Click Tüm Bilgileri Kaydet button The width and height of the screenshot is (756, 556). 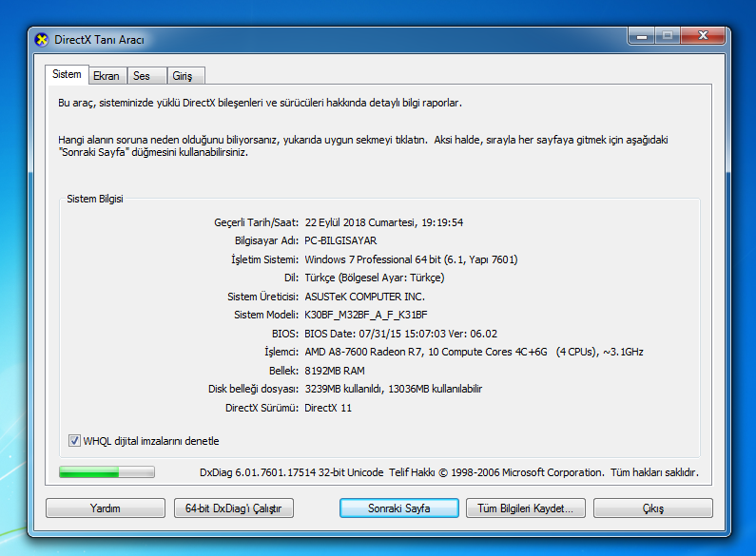[x=526, y=508]
